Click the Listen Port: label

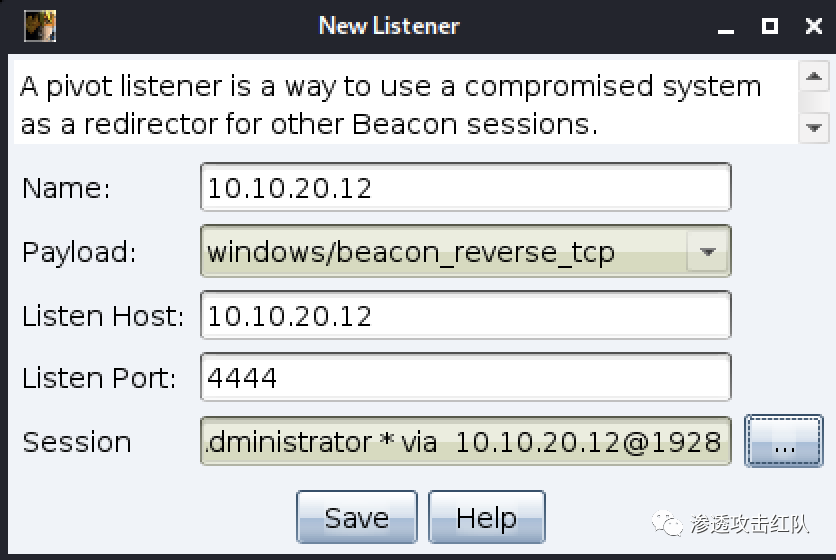[99, 378]
